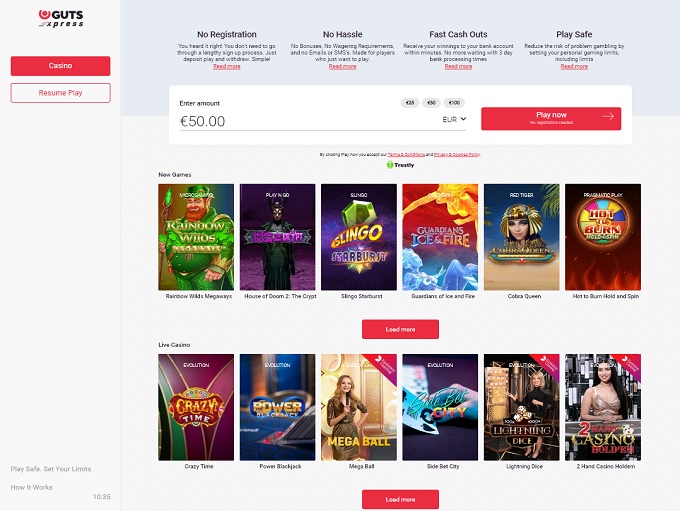Read more about No Registration
680x511 pixels.
pos(227,66)
